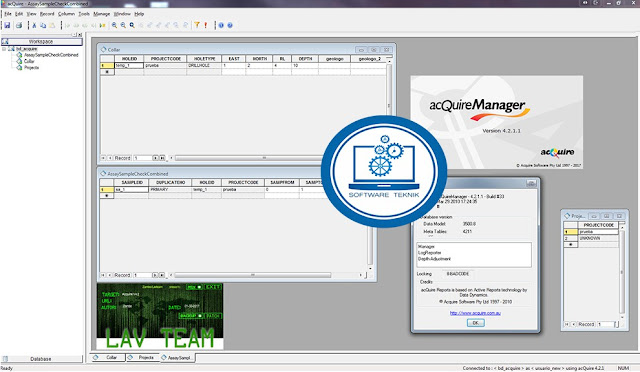Click the Print icon in toolbar
This screenshot has width=640, height=372.
point(19,25)
